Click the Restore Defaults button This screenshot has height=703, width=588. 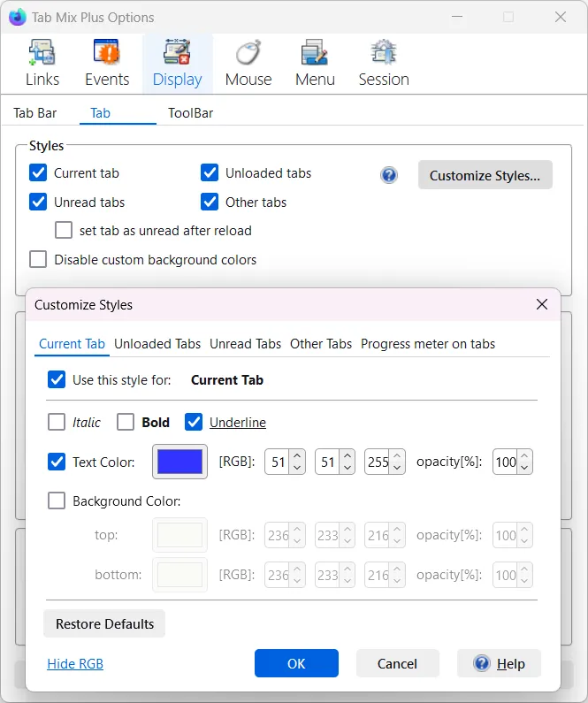(104, 624)
